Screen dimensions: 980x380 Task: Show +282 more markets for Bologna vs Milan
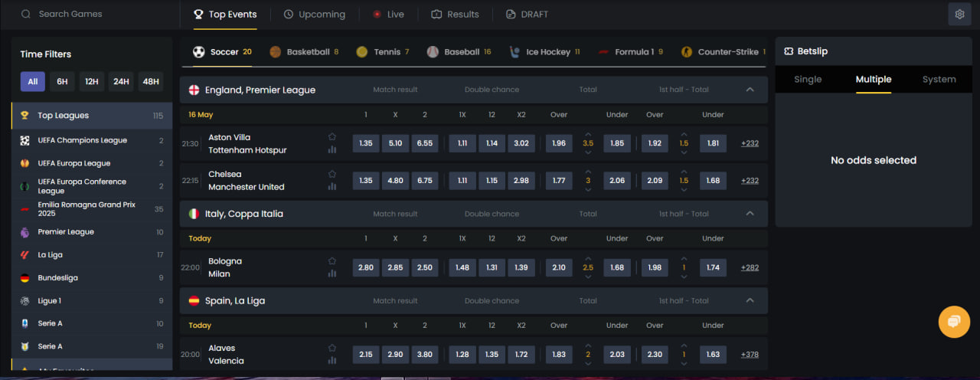point(750,267)
